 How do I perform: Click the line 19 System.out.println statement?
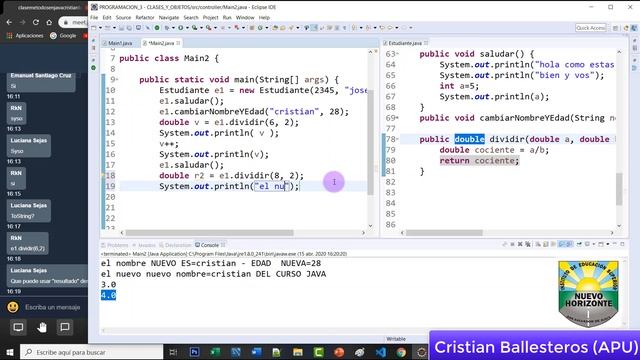pyautogui.click(x=229, y=186)
